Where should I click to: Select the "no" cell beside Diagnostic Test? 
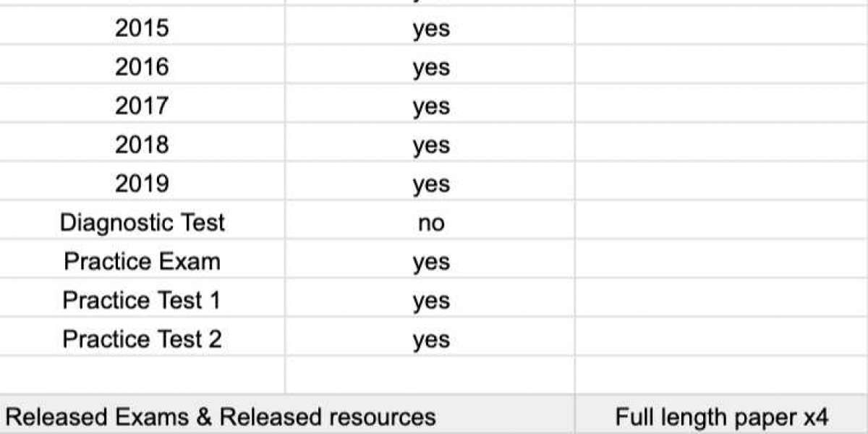pyautogui.click(x=430, y=224)
